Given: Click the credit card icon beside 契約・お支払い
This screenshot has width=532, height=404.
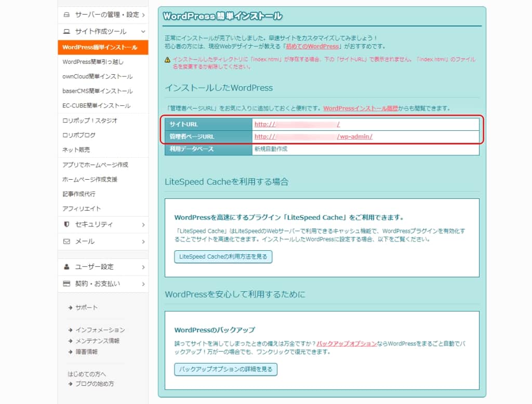Looking at the screenshot, I should point(66,284).
